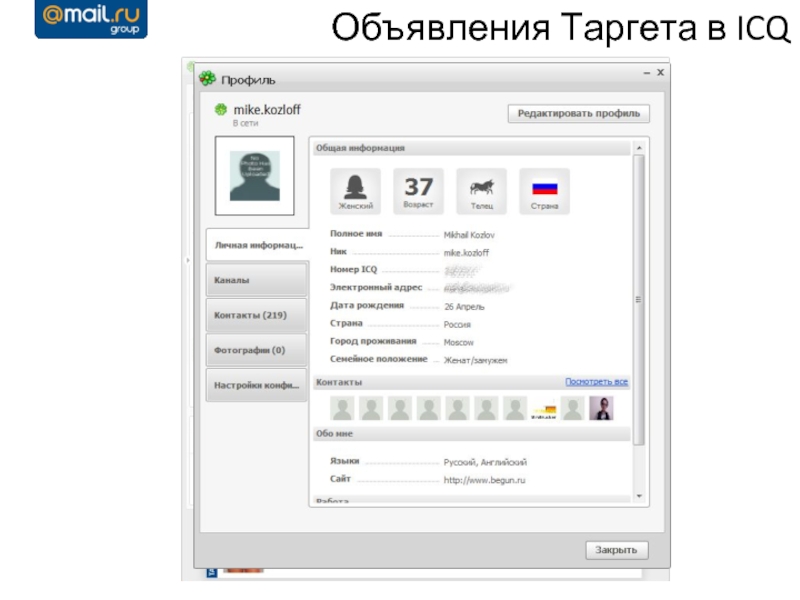Click the name Mikhail Kozlov value
The height and width of the screenshot is (600, 800).
(469, 235)
